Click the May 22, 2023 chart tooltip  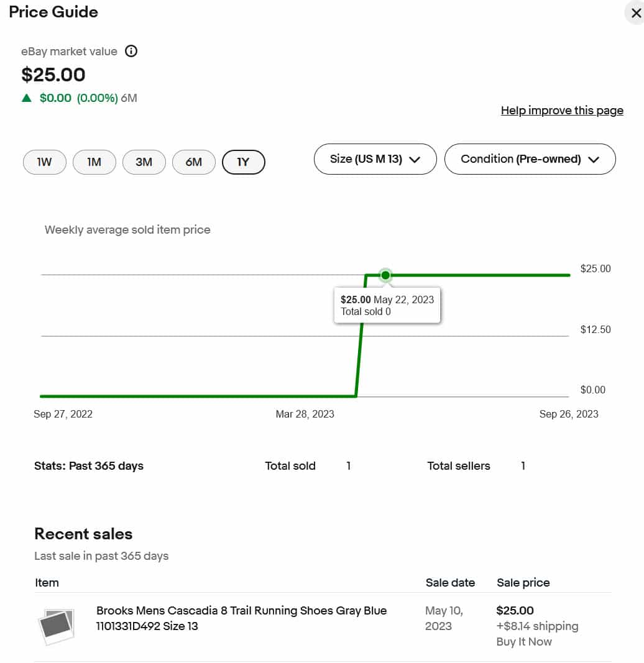point(387,305)
